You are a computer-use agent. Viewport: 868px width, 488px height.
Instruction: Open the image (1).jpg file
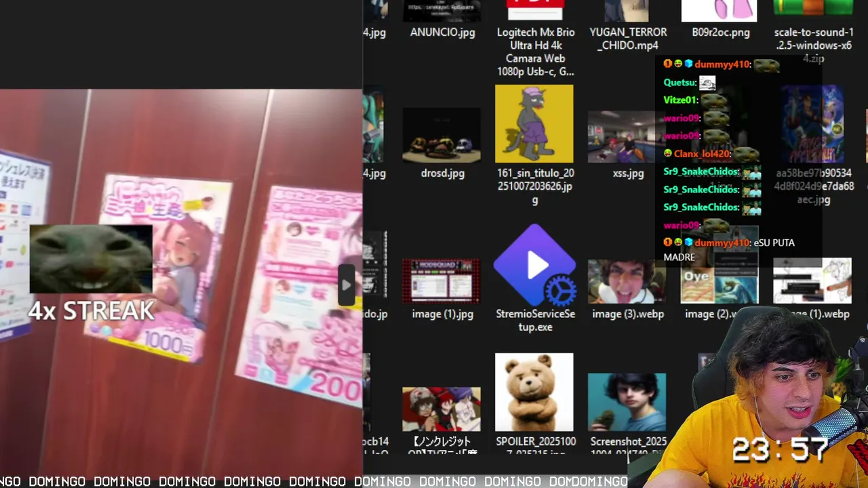(x=441, y=281)
